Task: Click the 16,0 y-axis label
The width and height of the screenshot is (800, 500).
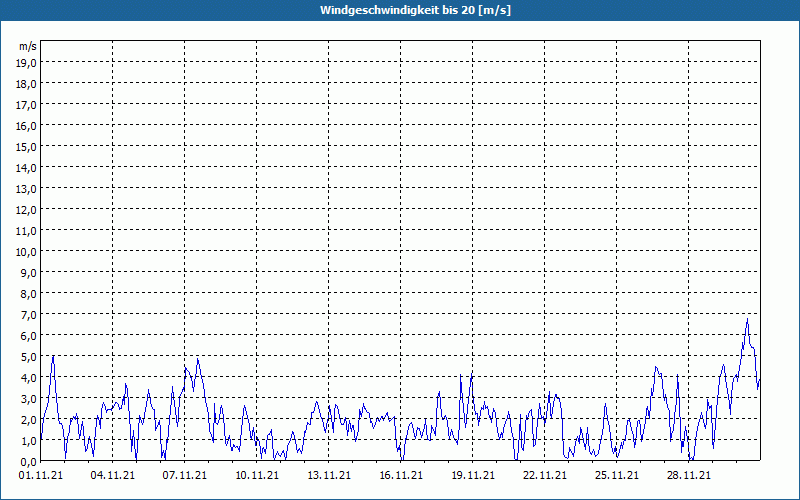Action: (x=27, y=126)
